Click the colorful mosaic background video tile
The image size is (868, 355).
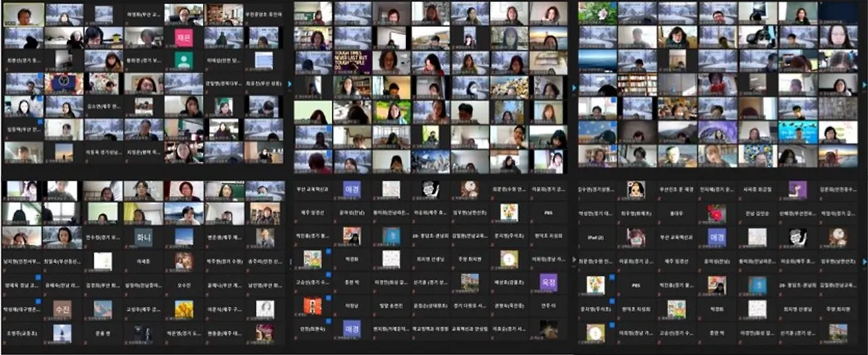(757, 155)
